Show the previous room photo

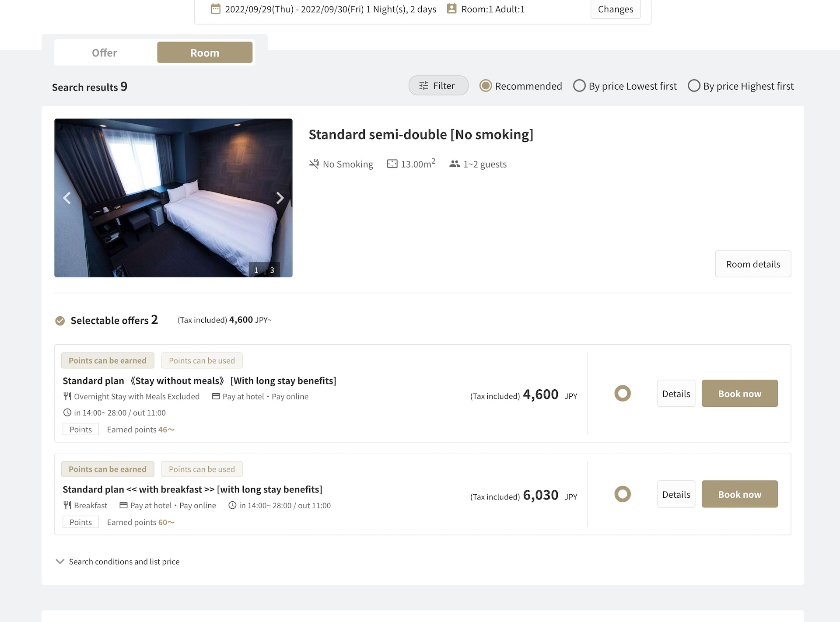pyautogui.click(x=67, y=198)
